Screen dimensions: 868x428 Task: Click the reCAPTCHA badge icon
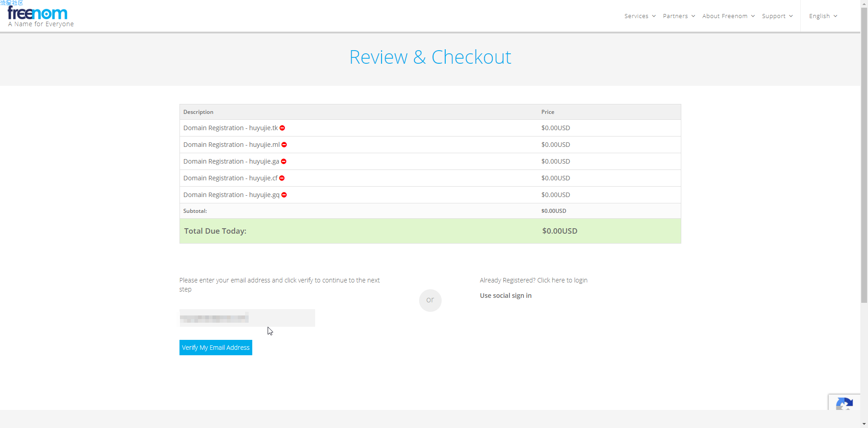tap(844, 403)
